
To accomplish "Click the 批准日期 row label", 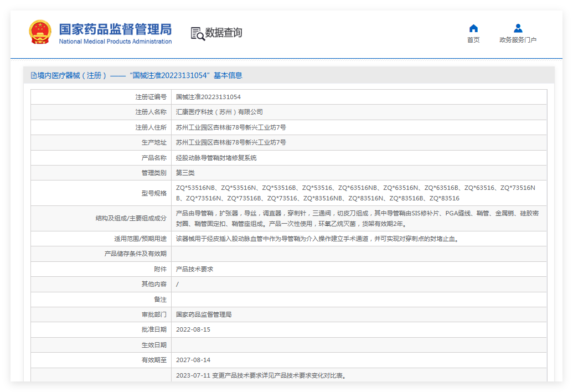I will [x=154, y=329].
